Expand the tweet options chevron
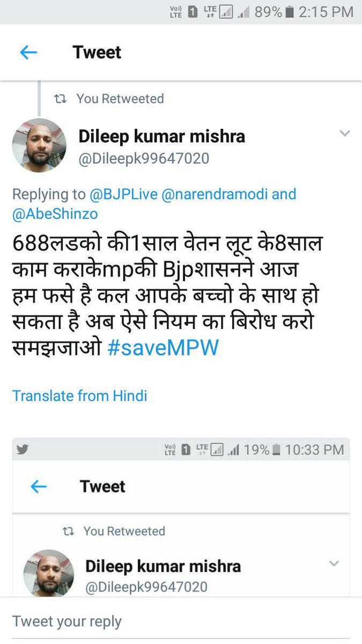This screenshot has width=362, height=644. click(x=345, y=133)
